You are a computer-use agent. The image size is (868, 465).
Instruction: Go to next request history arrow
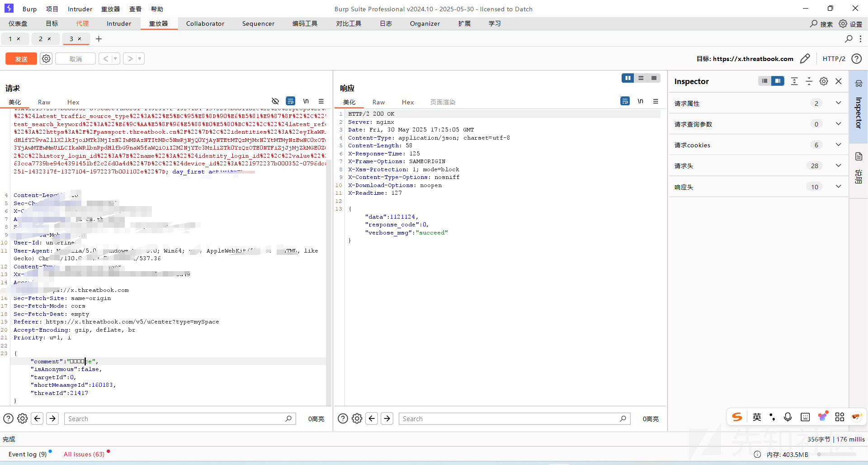coord(130,59)
